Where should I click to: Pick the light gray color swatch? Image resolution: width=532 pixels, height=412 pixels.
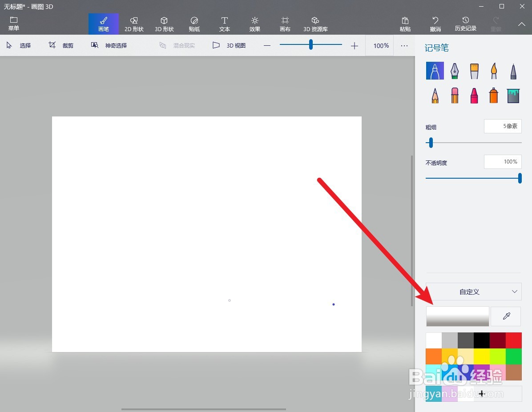coord(450,340)
